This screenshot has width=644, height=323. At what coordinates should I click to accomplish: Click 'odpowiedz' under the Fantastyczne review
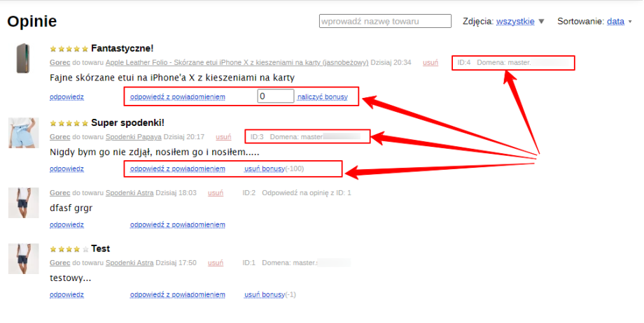pos(66,96)
